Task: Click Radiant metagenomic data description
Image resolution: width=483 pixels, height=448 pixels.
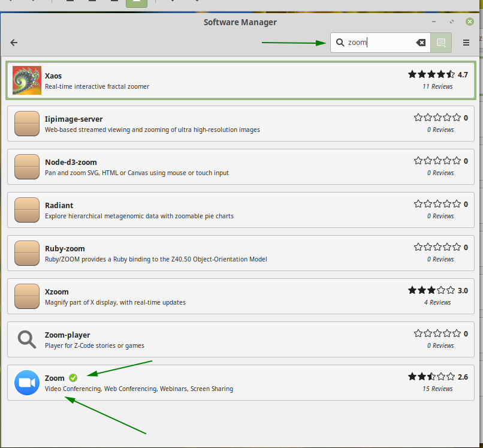Action: [139, 216]
